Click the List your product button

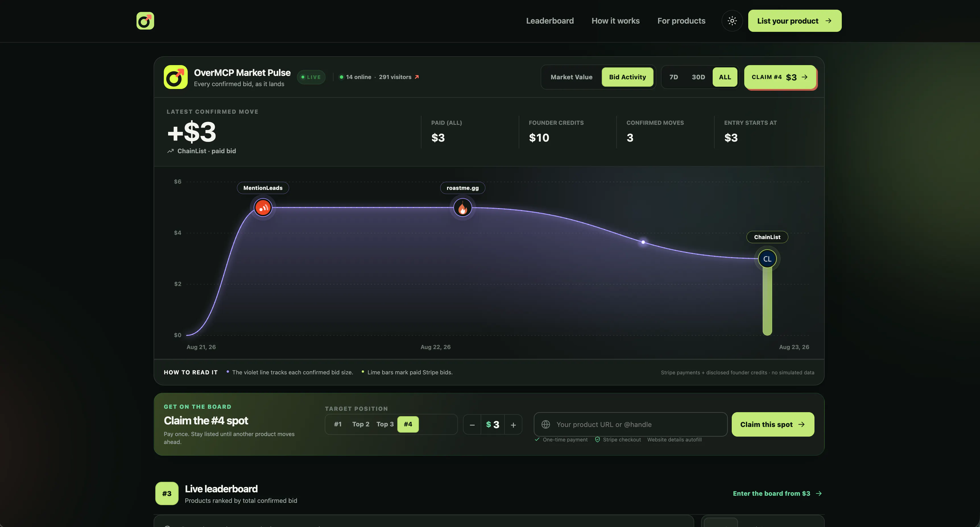click(795, 21)
